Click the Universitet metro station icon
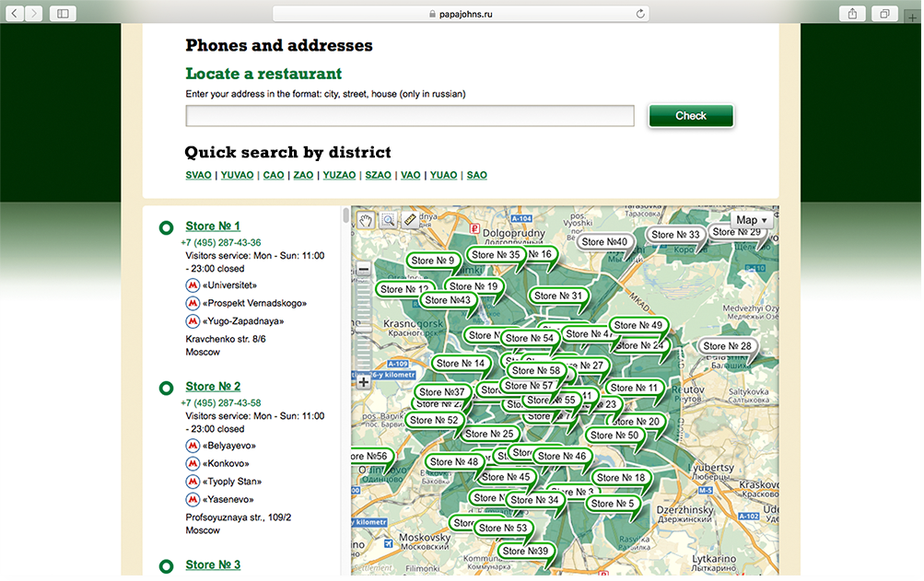 click(x=193, y=285)
